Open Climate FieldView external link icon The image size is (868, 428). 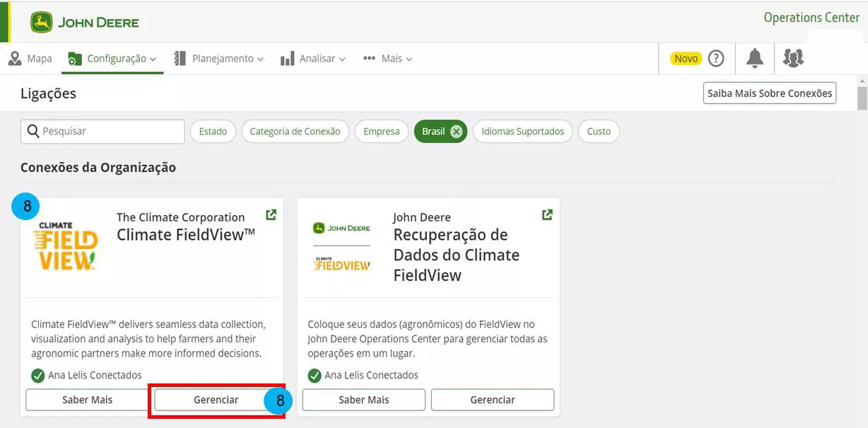point(271,214)
